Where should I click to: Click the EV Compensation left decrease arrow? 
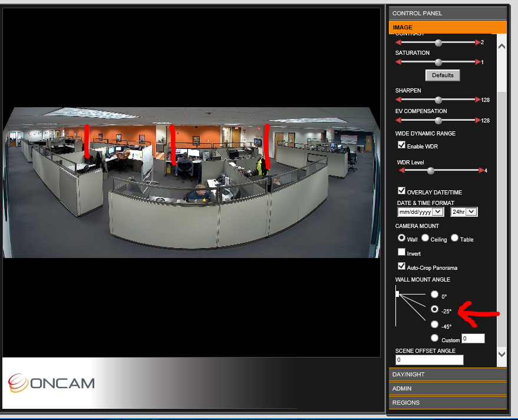[x=398, y=121]
